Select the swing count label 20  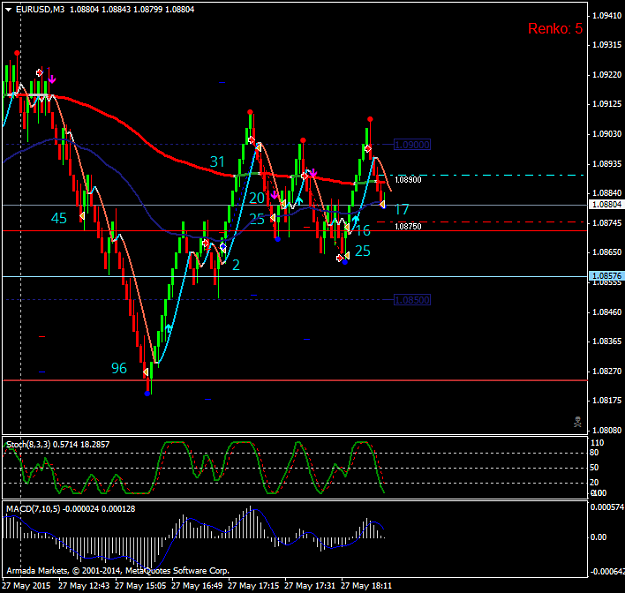257,198
